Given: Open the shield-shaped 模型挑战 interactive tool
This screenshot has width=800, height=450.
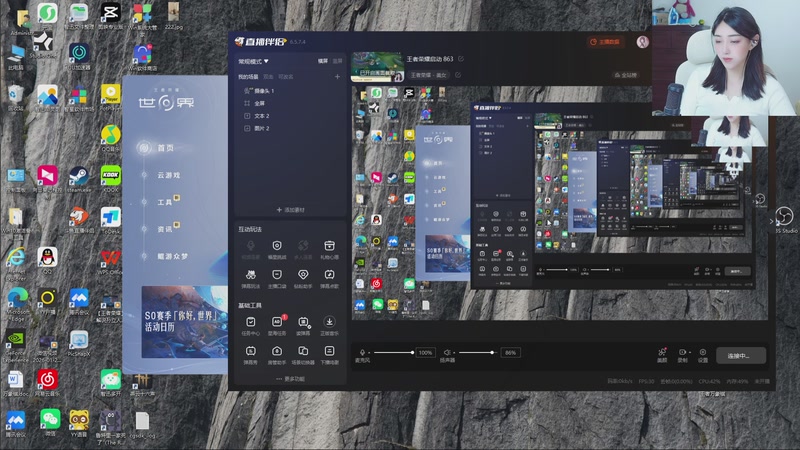Looking at the screenshot, I should point(277,246).
